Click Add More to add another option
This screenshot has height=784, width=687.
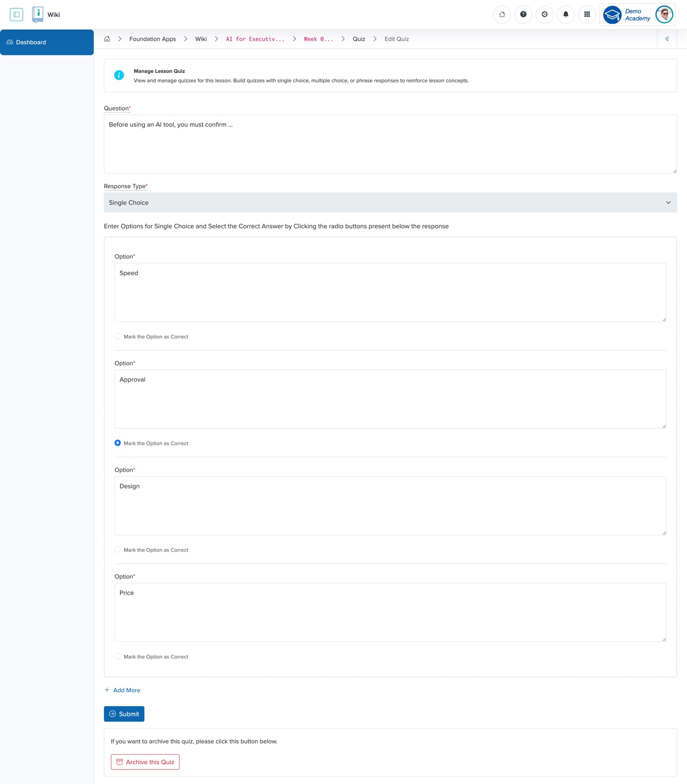pyautogui.click(x=123, y=690)
